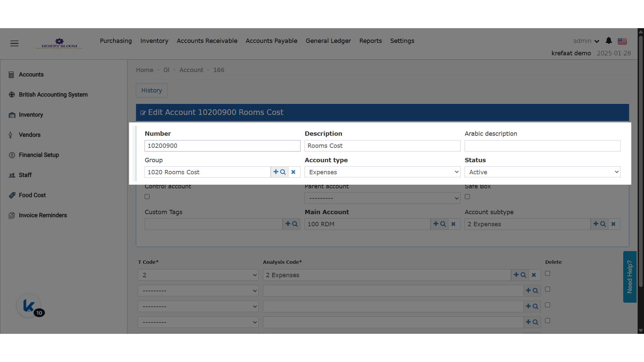Toggle the Control account checkbox
The width and height of the screenshot is (644, 362).
[x=147, y=197]
